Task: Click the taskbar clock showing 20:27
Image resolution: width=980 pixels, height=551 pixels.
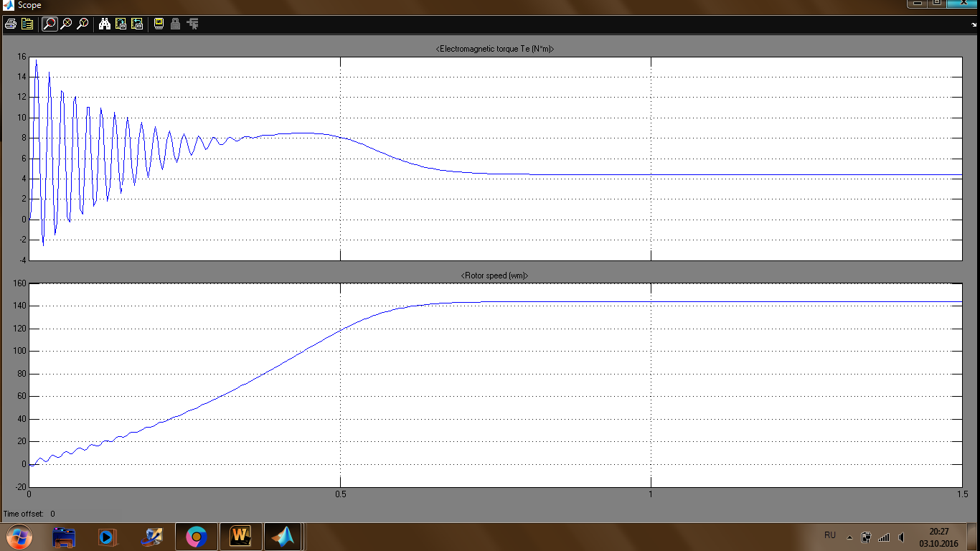Action: click(x=939, y=537)
